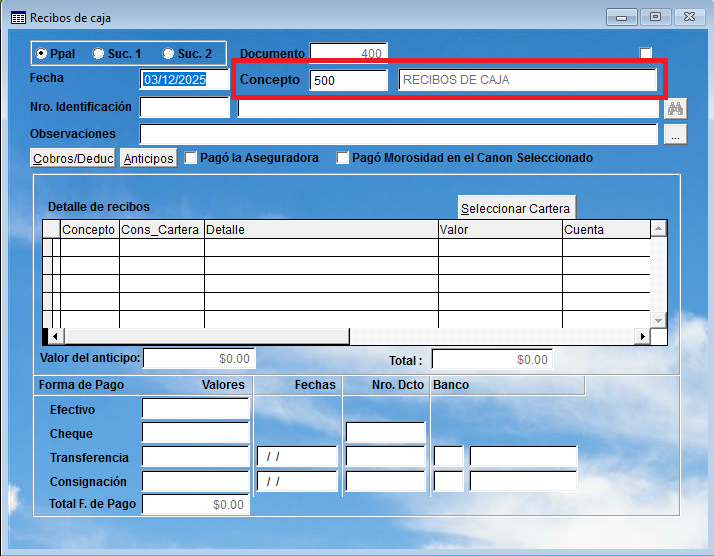Click the Valor column header

pyautogui.click(x=500, y=230)
